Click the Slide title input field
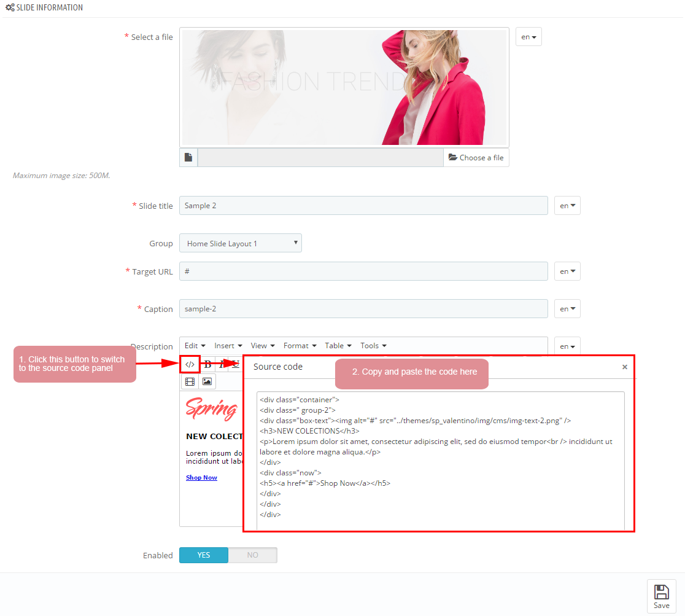 [x=363, y=206]
